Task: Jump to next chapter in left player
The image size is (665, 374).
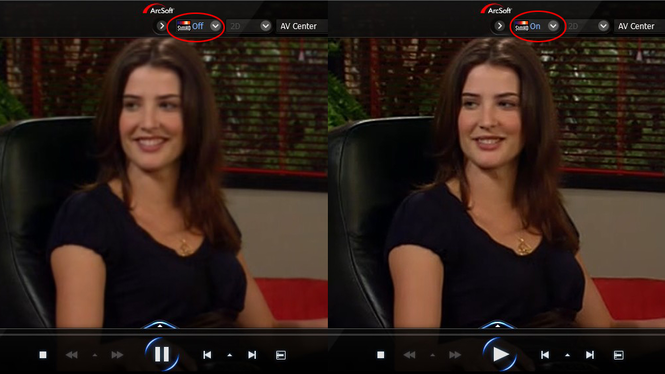Action: coord(252,354)
